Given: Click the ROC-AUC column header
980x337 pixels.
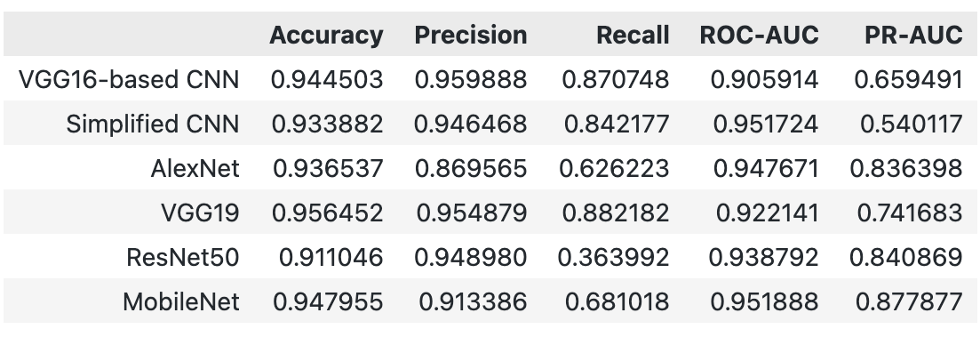Looking at the screenshot, I should pyautogui.click(x=759, y=35).
